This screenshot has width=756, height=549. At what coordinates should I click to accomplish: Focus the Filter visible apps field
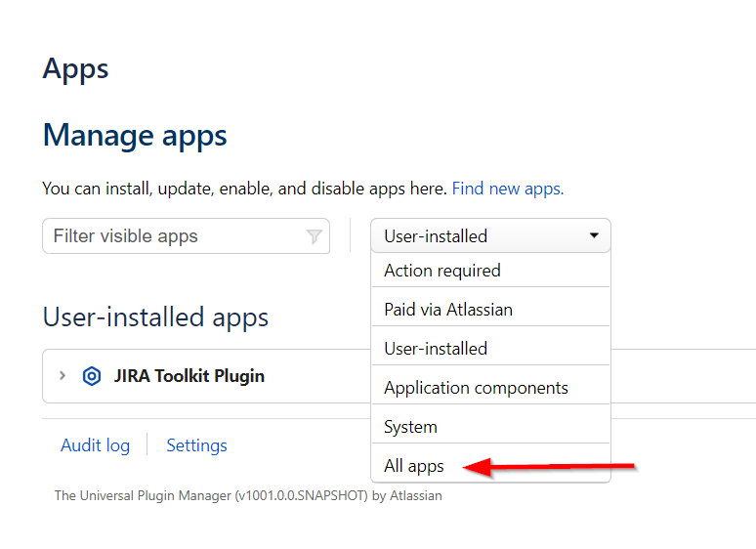tap(187, 236)
